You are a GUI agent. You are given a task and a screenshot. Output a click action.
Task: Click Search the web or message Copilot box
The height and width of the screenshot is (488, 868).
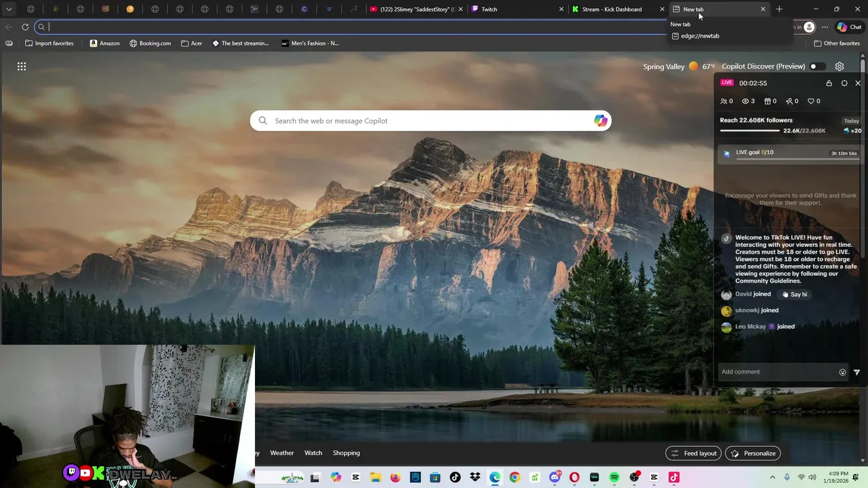[x=431, y=121]
